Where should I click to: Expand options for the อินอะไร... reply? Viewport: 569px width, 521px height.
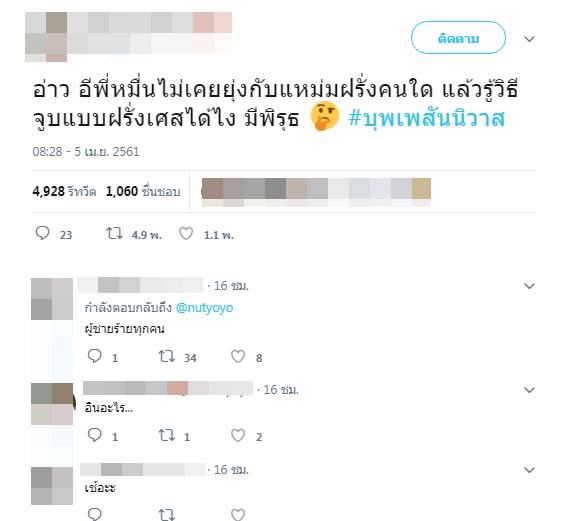pos(529,390)
